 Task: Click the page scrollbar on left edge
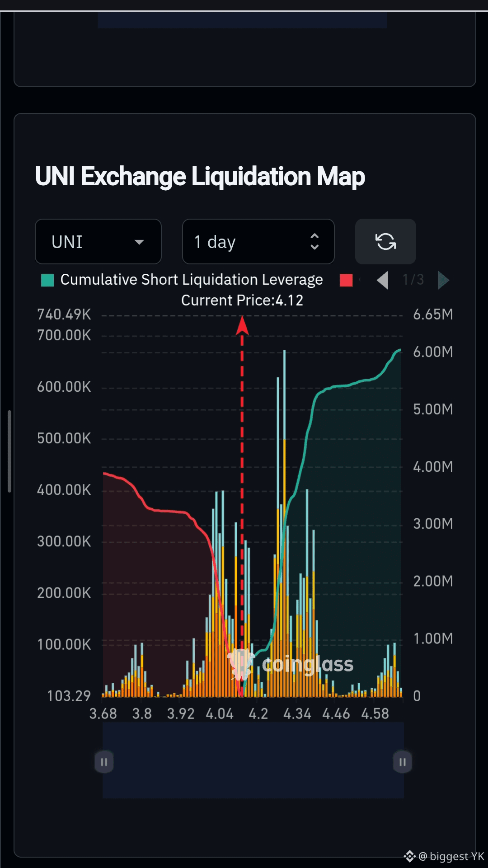(9, 451)
